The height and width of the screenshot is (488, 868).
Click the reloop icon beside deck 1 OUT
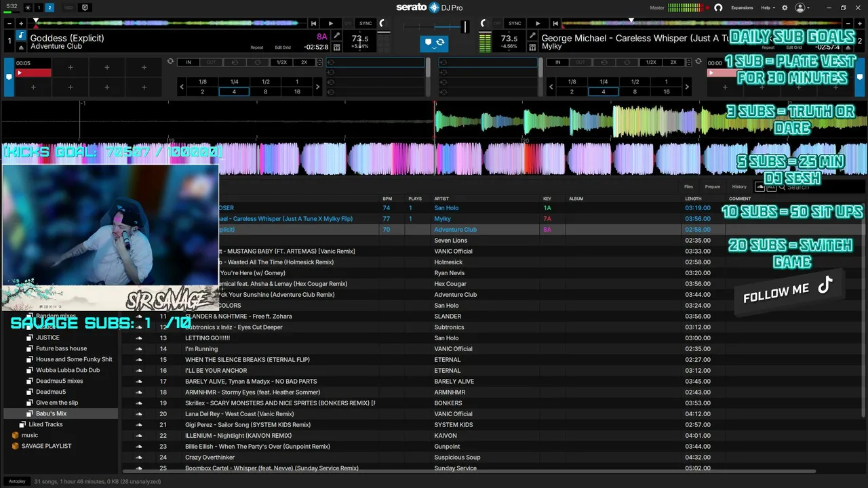[x=234, y=62]
